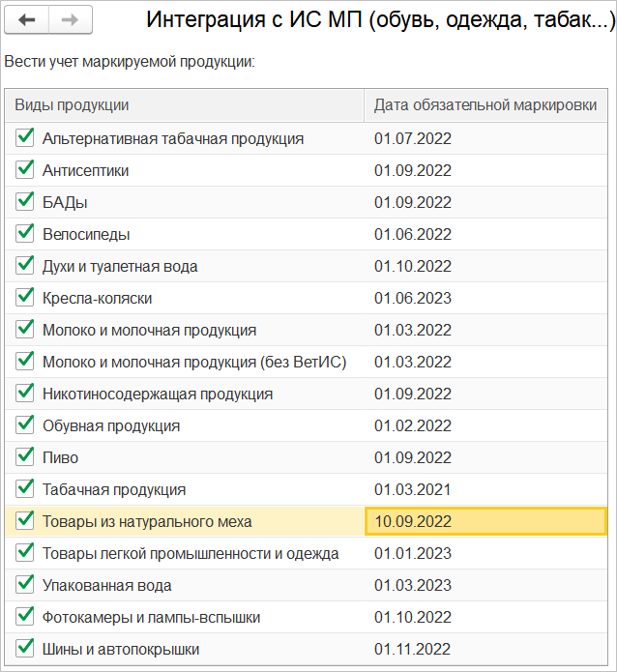Click Молоко и молочная продукция (без ВетИС) row
Image resolution: width=617 pixels, height=672 pixels.
(194, 362)
